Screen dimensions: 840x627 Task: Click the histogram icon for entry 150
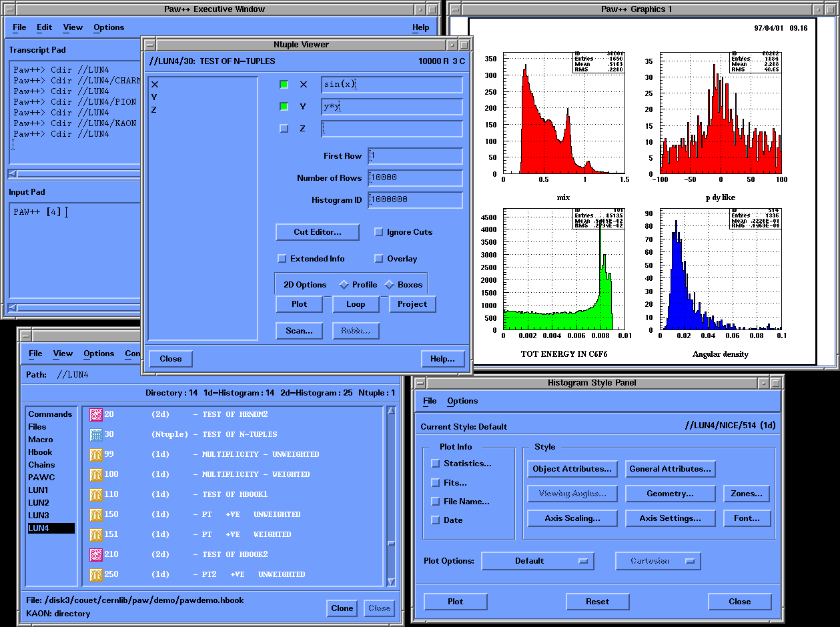coord(95,514)
